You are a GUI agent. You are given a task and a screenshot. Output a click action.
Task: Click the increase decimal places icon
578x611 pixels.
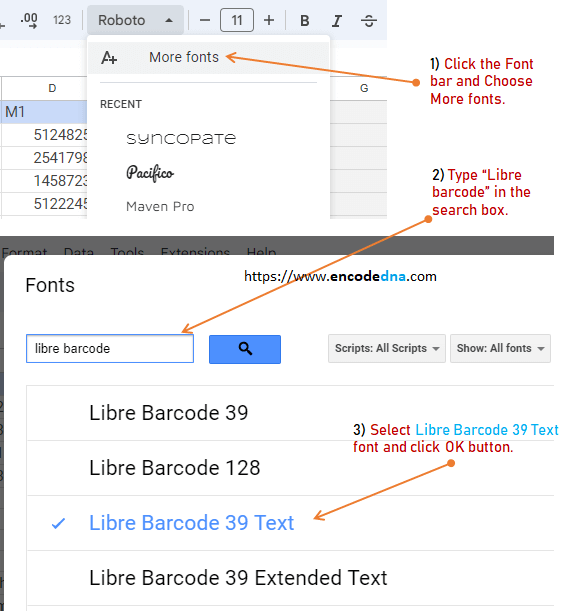pos(29,20)
